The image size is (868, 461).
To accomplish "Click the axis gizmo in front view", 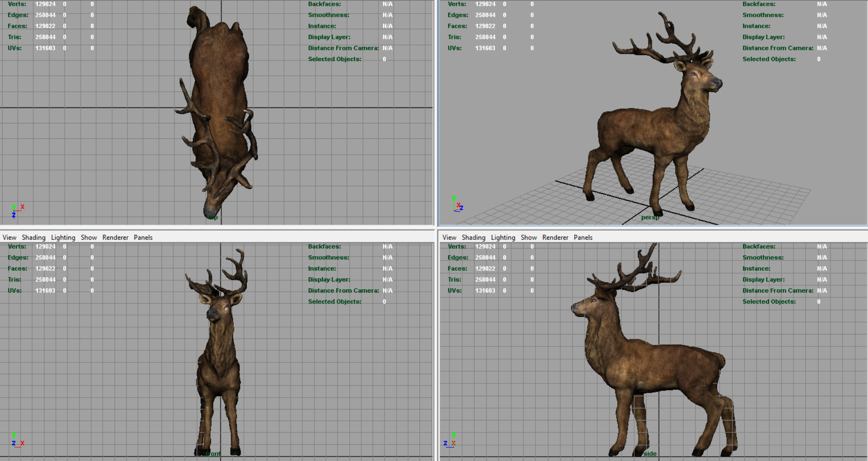I will (17, 440).
